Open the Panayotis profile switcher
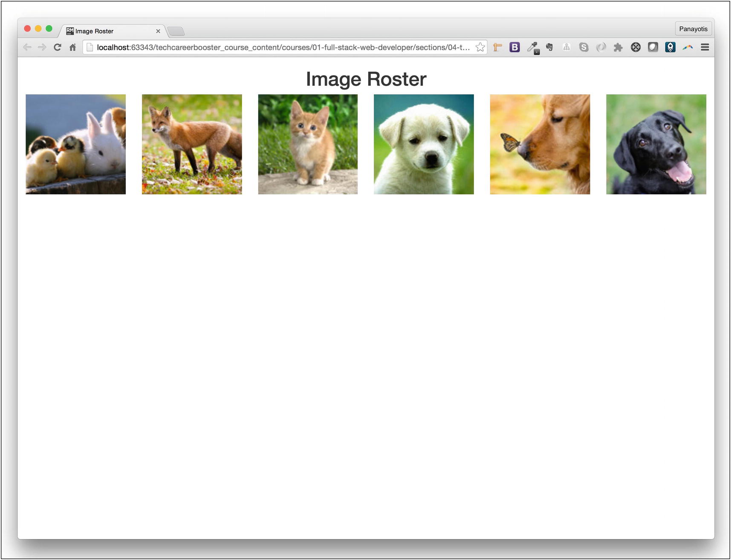The height and width of the screenshot is (560, 731). [x=693, y=29]
